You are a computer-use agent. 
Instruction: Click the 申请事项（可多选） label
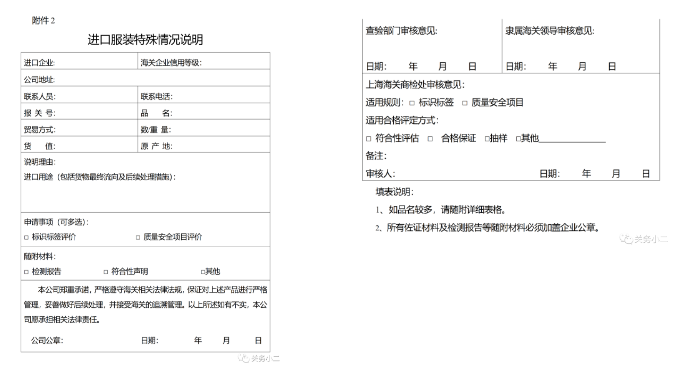click(x=56, y=222)
